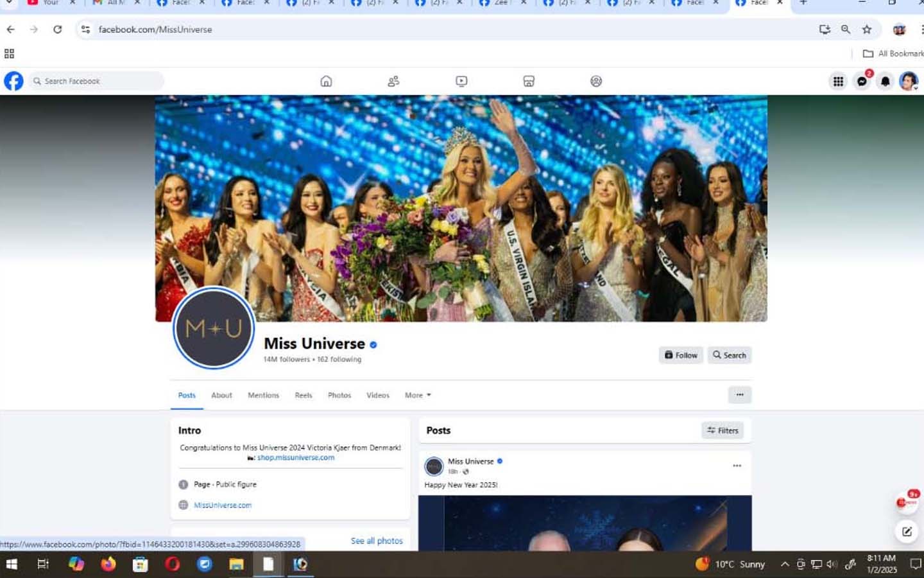Open the tab search dropdown arrow
The width and height of the screenshot is (924, 578).
9,3
